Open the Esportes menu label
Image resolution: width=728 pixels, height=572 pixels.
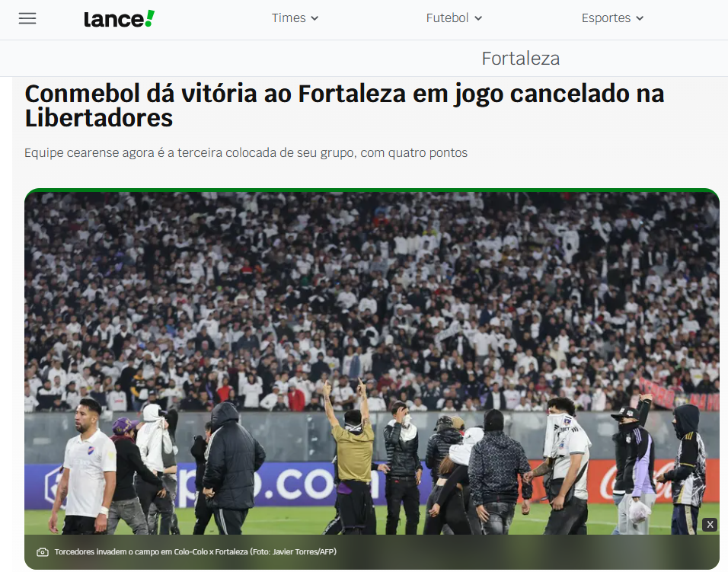point(606,18)
